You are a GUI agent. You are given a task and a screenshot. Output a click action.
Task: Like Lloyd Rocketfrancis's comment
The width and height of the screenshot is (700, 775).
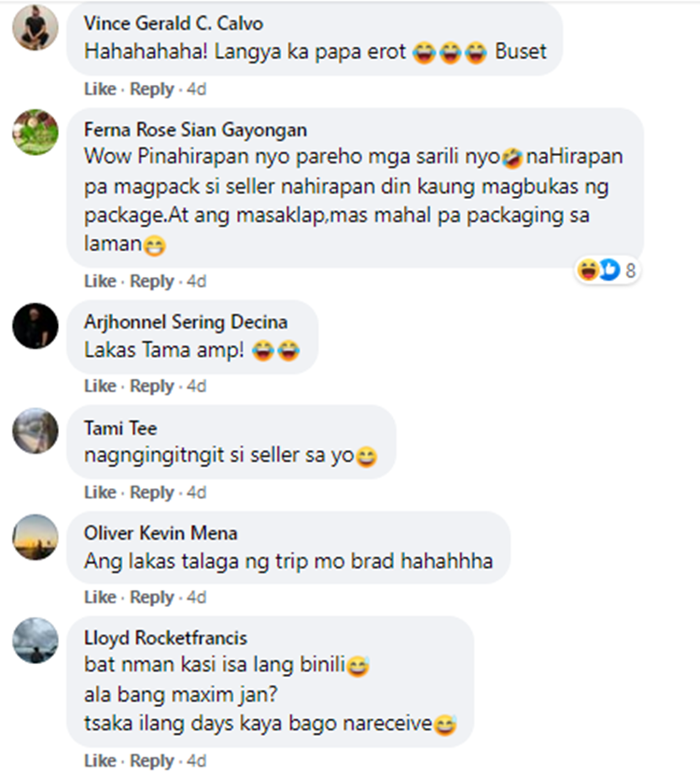pyautogui.click(x=100, y=760)
